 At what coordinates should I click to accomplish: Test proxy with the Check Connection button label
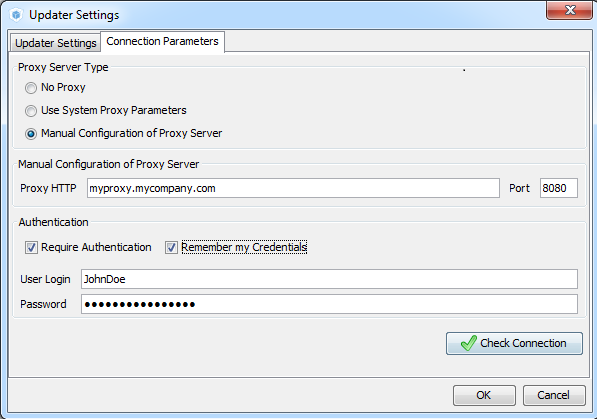pos(523,343)
